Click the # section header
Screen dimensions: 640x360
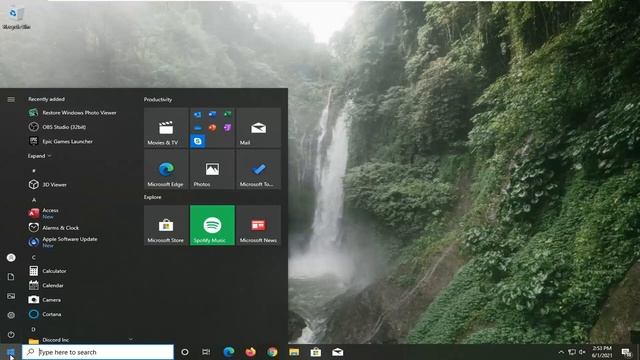point(34,171)
